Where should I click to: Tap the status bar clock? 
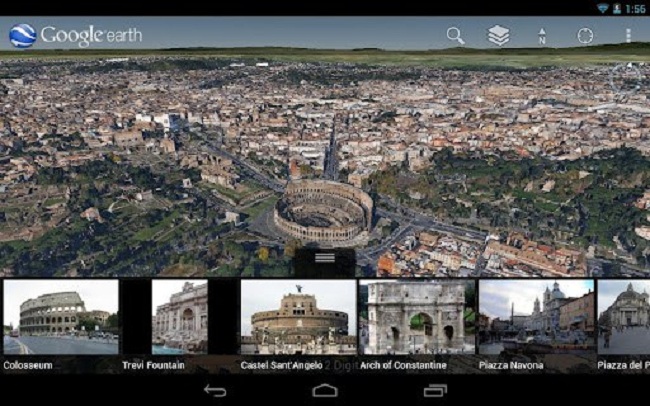point(636,8)
